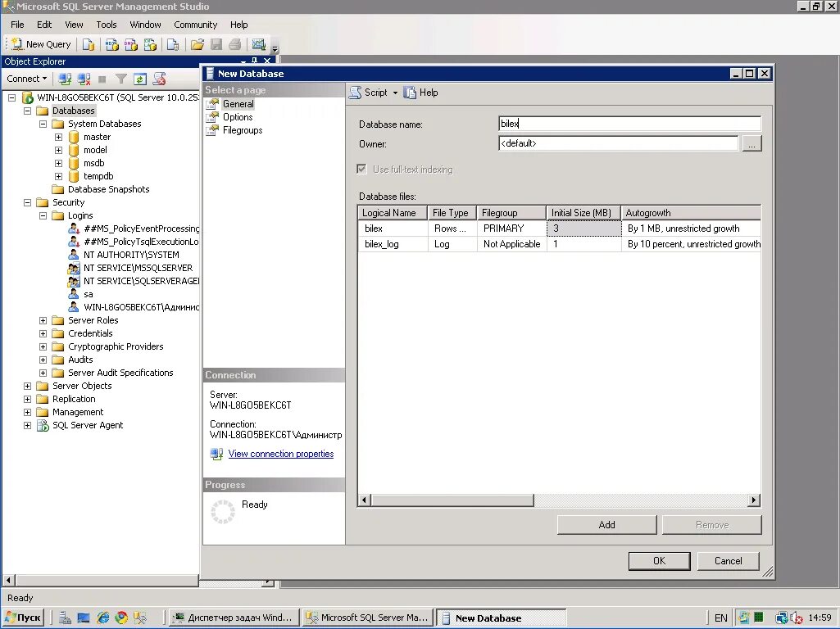Open the Tools menu
The image size is (840, 629).
[x=106, y=25]
